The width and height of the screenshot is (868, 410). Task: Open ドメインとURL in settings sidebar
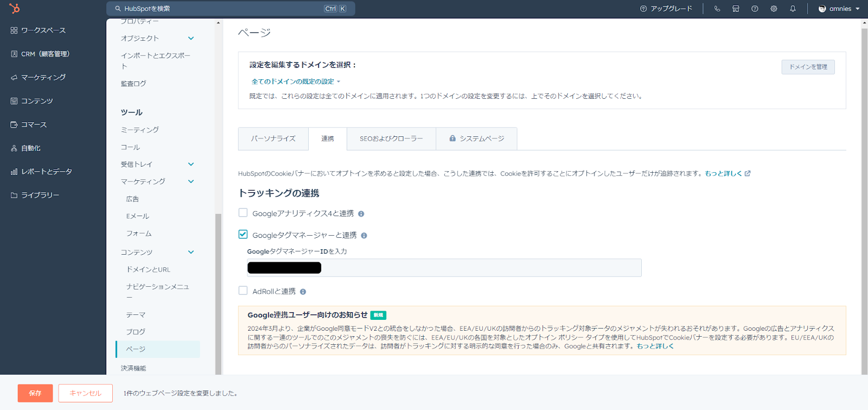click(148, 269)
